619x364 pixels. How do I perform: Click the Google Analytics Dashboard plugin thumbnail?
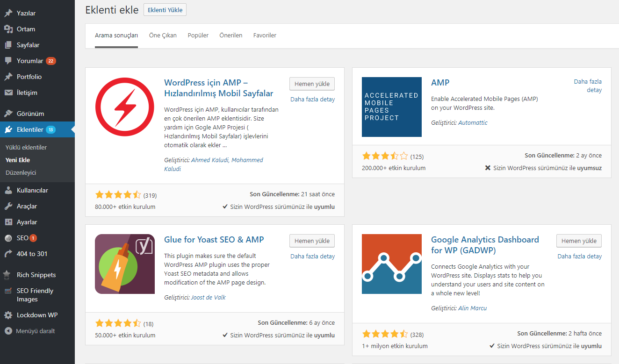(392, 264)
